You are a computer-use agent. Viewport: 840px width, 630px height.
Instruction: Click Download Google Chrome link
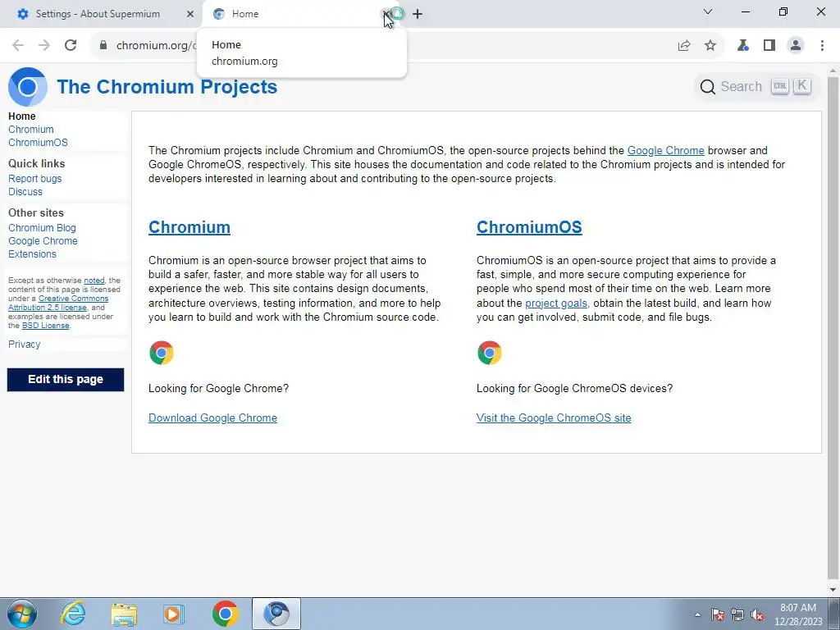[x=212, y=418]
